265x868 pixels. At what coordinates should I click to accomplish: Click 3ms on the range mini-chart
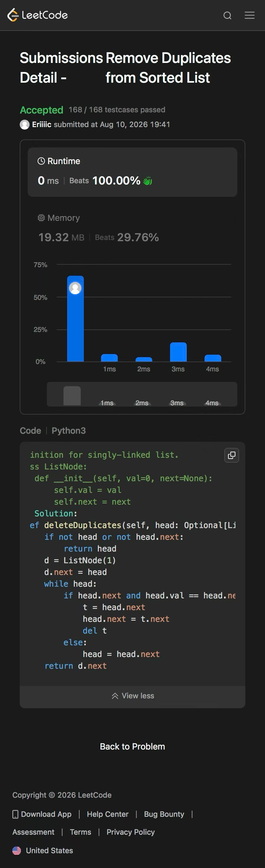click(x=177, y=403)
